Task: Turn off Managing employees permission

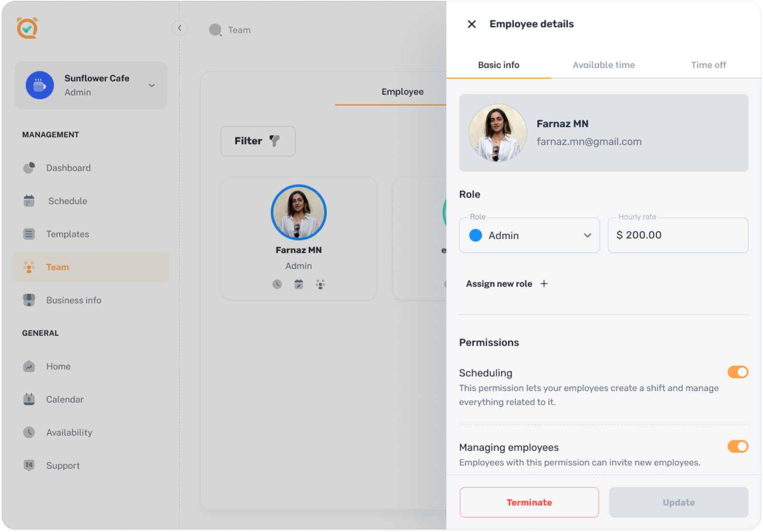Action: [x=737, y=447]
